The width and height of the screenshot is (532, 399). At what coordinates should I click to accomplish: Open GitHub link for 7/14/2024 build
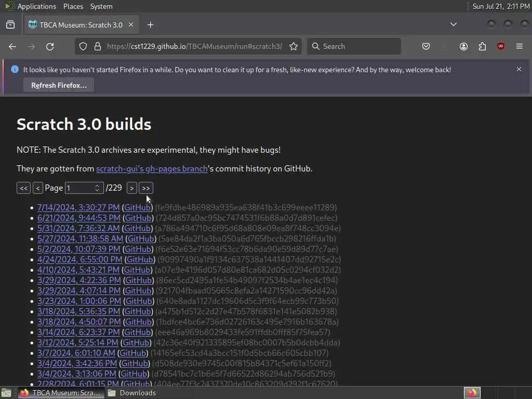coord(137,207)
